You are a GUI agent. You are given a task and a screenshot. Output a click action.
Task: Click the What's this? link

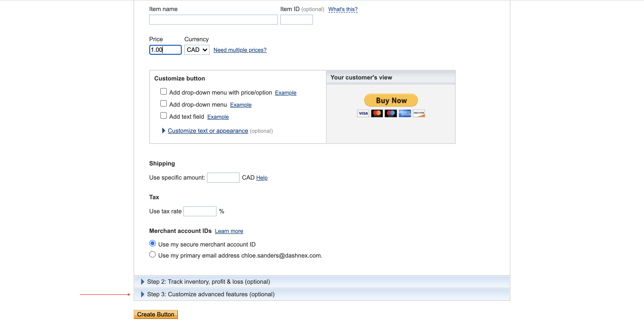(343, 9)
